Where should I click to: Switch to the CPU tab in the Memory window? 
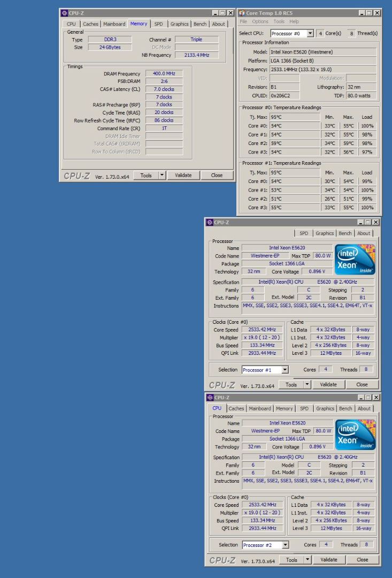point(71,24)
